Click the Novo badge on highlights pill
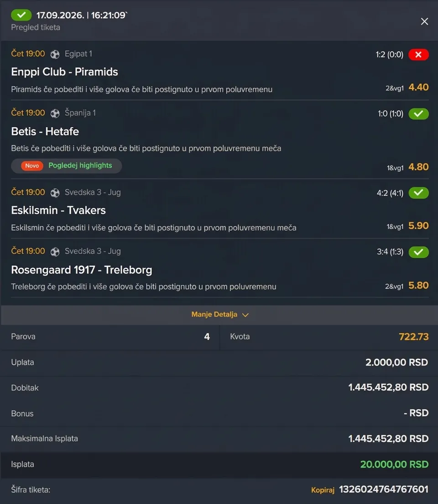 point(32,166)
